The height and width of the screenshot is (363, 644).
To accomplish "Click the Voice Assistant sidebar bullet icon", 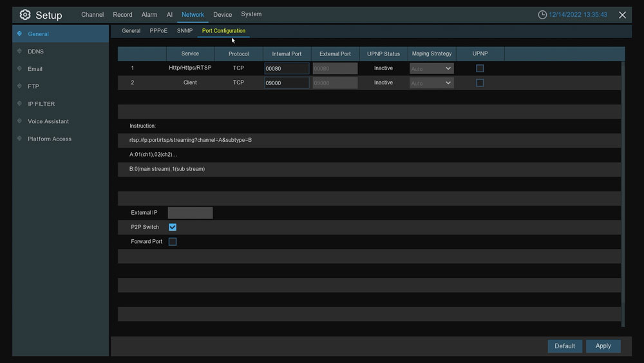I will (x=19, y=121).
